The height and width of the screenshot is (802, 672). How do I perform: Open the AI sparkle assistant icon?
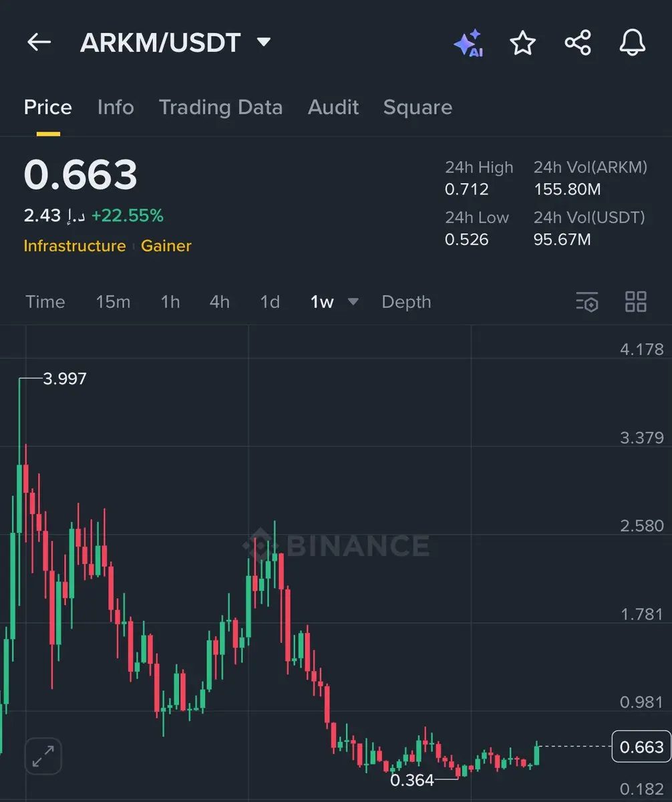468,43
